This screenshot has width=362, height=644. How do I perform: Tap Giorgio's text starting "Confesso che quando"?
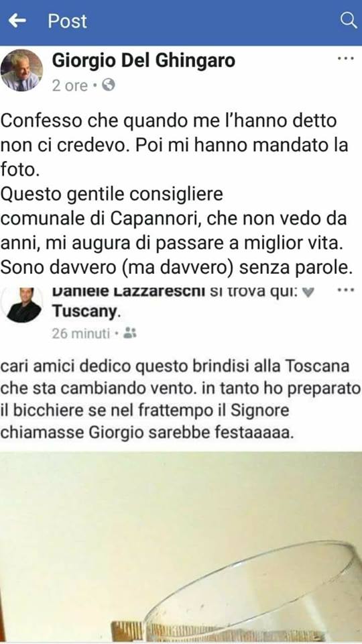pos(176,193)
